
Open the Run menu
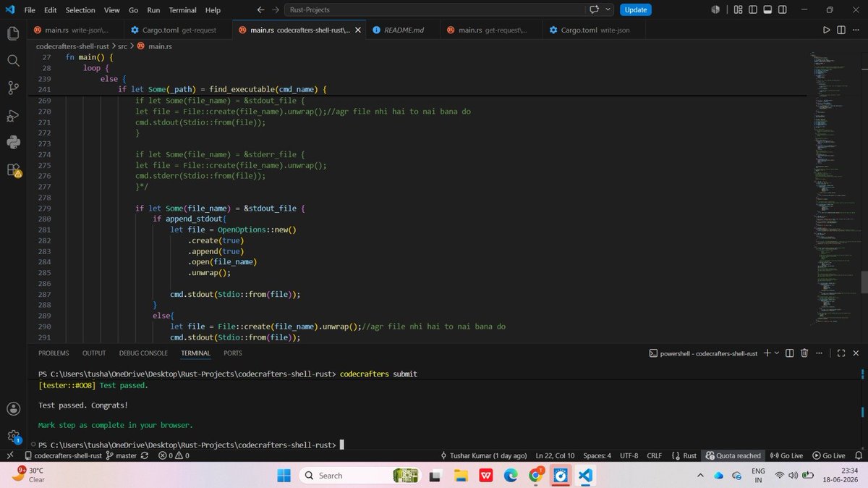[x=153, y=10]
